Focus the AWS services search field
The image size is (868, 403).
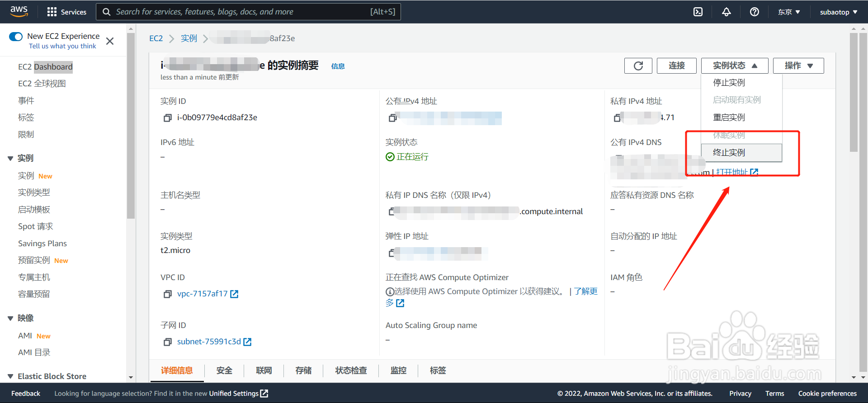tap(248, 12)
